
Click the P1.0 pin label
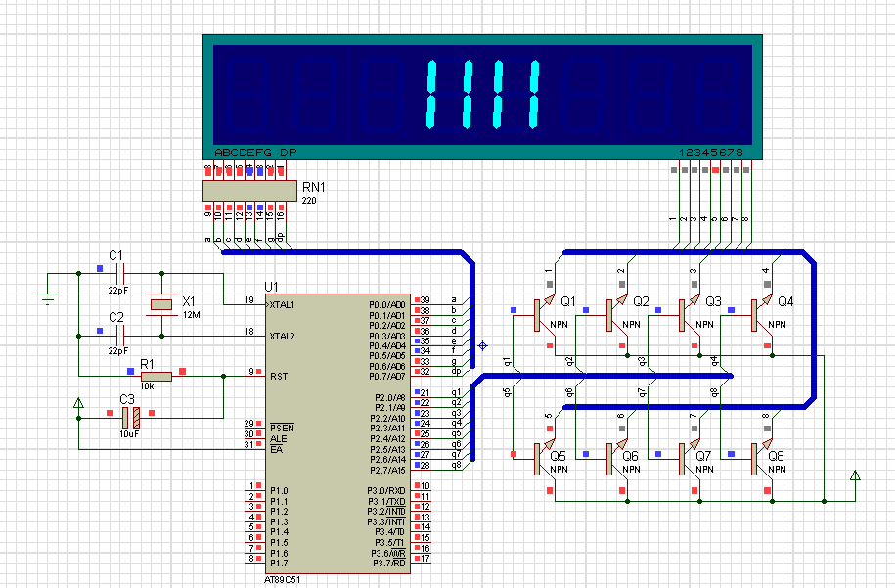pos(279,491)
